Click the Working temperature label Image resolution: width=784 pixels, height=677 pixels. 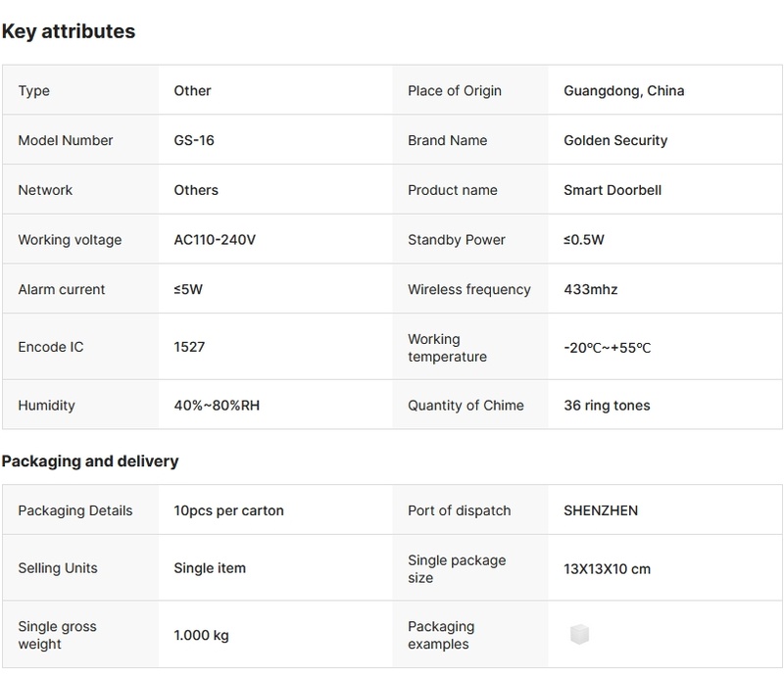(x=447, y=348)
